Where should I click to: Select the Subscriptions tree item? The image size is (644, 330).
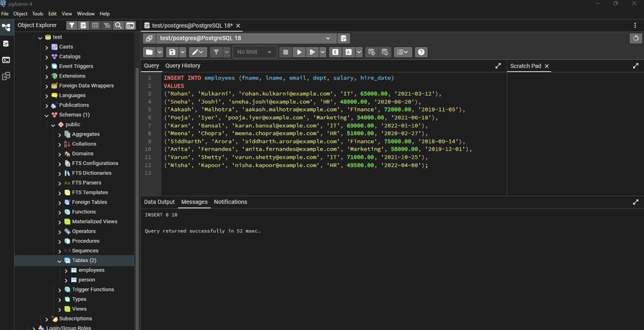(74, 319)
